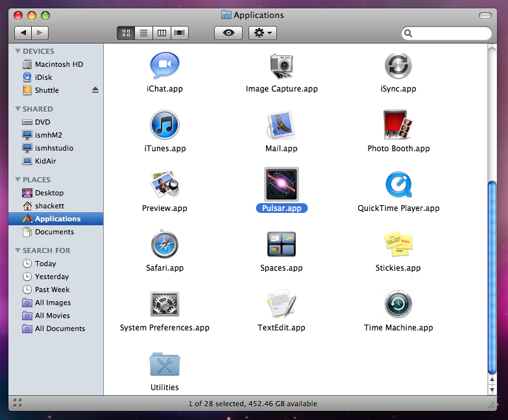Viewport: 508px width, 420px height.
Task: Switch to icon view
Action: click(x=126, y=32)
